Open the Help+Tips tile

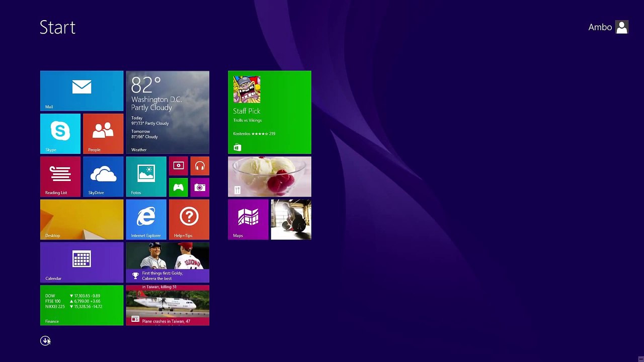(x=189, y=220)
